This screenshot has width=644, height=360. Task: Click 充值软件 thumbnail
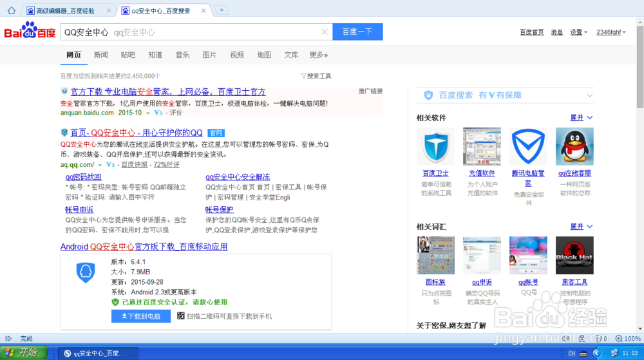click(x=482, y=147)
